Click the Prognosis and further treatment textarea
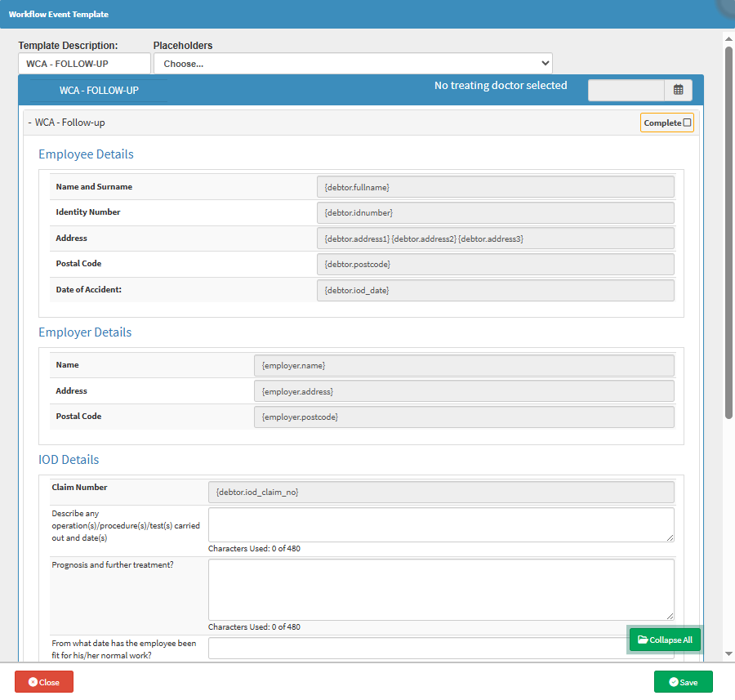735x700 pixels. [441, 589]
